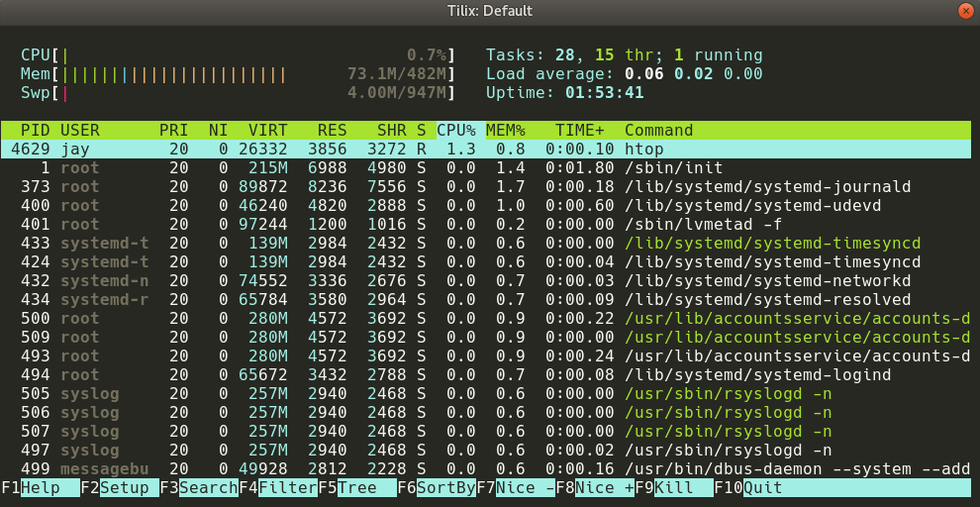This screenshot has width=980, height=507.
Task: Select the systemd-logind process row
Action: pos(486,375)
